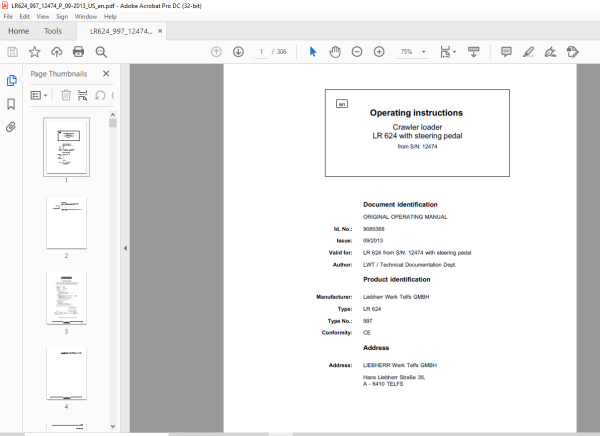
Task: Zoom in with plus icon
Action: coord(379,52)
